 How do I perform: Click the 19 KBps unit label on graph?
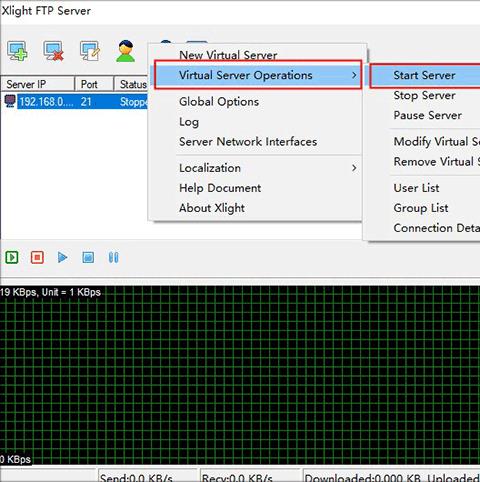pos(50,292)
